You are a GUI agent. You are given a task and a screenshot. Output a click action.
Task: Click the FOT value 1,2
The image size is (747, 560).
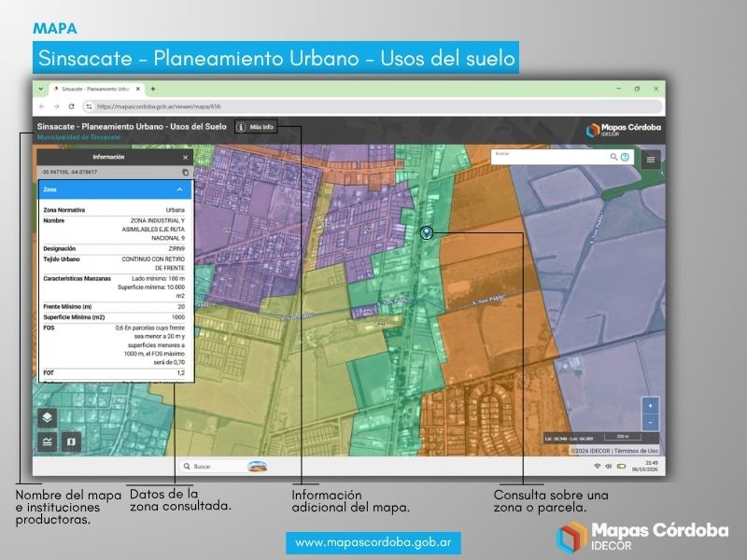coord(180,372)
